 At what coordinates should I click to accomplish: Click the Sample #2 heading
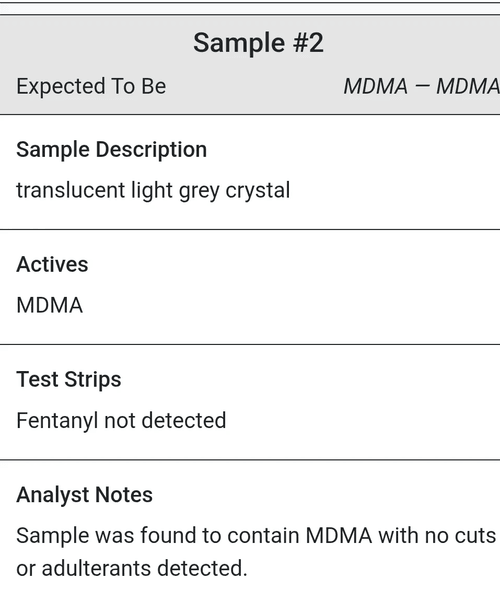(x=258, y=43)
